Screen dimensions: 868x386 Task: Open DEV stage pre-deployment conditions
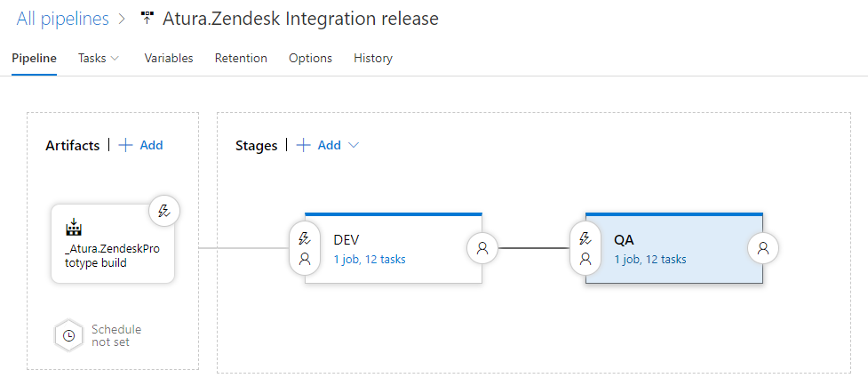[x=305, y=248]
